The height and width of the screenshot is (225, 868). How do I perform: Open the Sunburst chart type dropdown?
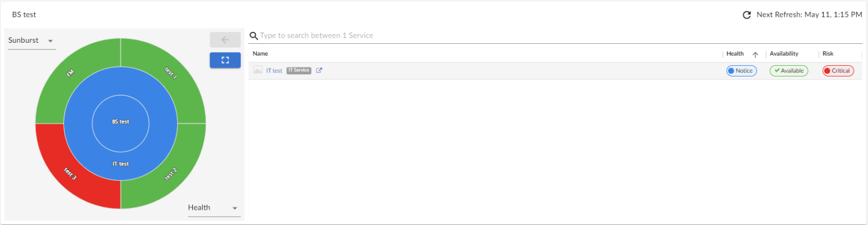(31, 41)
